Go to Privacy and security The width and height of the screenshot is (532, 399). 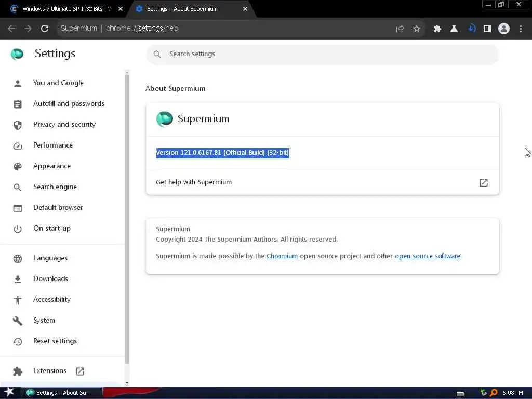click(x=64, y=124)
